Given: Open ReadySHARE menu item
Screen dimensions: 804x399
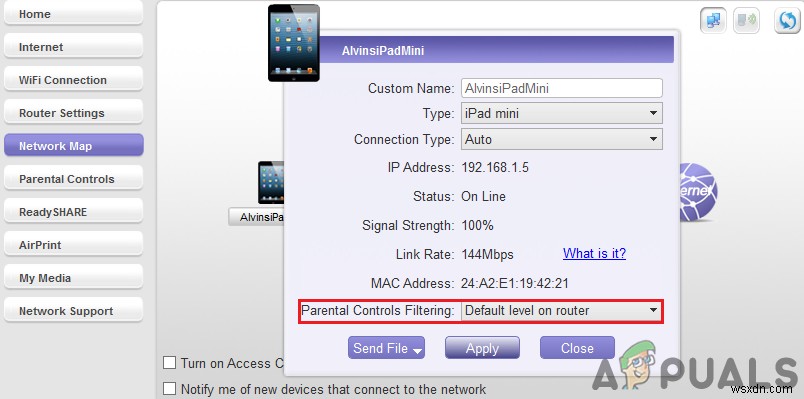Looking at the screenshot, I should pos(73,212).
